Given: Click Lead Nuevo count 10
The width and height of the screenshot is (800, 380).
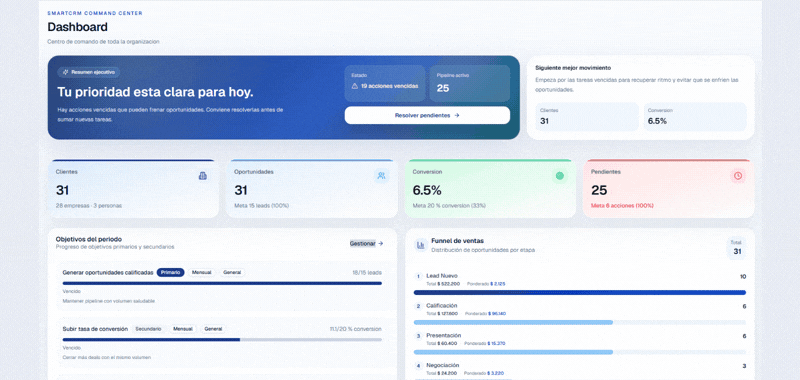Looking at the screenshot, I should click(743, 276).
